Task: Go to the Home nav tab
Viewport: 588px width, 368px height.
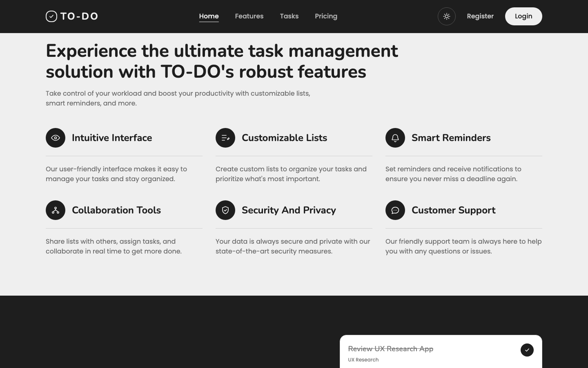Action: pos(209,16)
